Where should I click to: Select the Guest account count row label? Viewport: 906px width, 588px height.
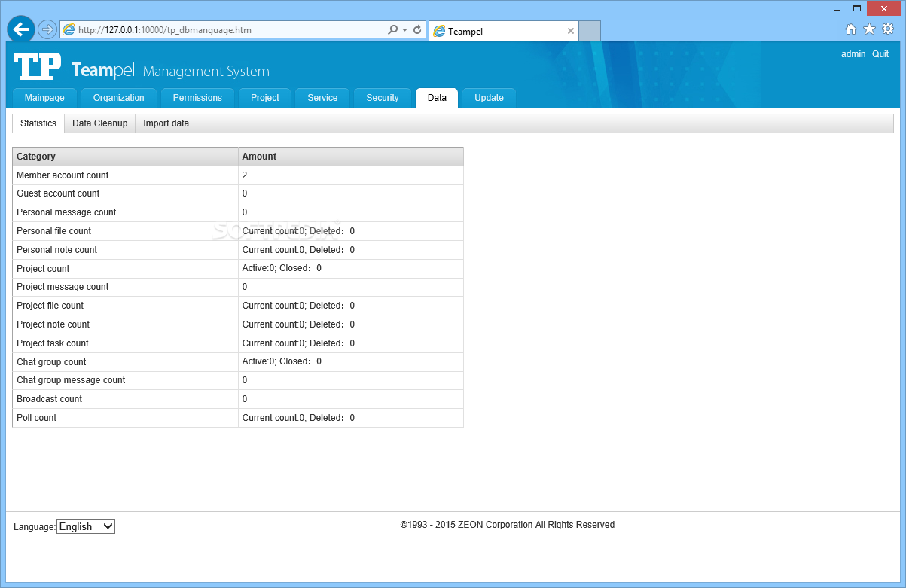click(x=58, y=193)
